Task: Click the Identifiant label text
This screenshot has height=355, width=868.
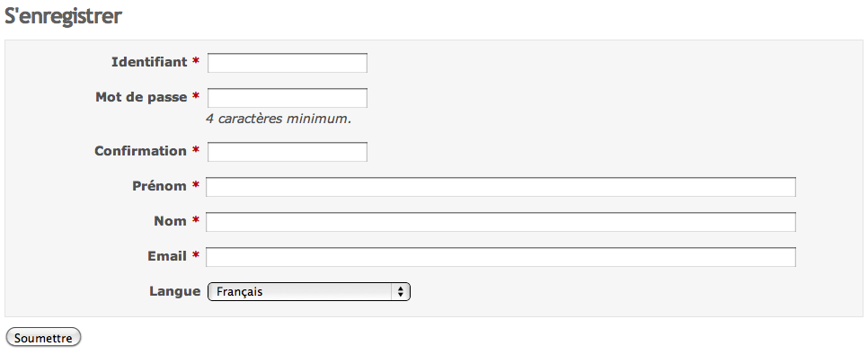Action: coord(149,62)
